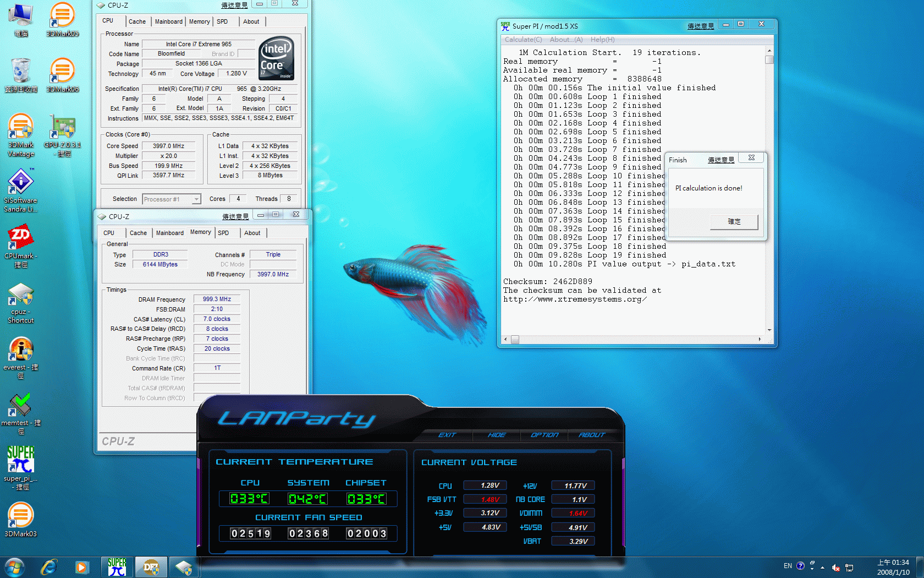924x578 pixels.
Task: Open the cpuz Shortcut icon
Action: [x=21, y=303]
